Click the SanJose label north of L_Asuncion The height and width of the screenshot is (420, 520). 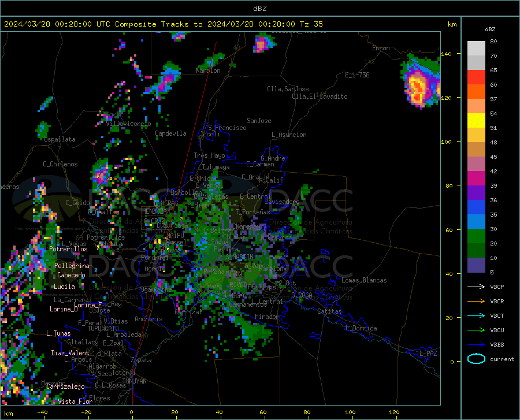pos(259,121)
